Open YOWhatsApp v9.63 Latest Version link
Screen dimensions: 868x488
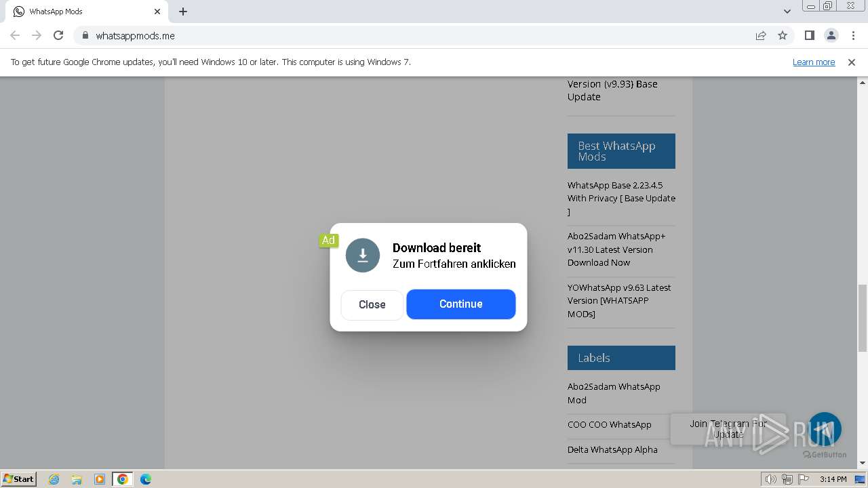point(619,300)
